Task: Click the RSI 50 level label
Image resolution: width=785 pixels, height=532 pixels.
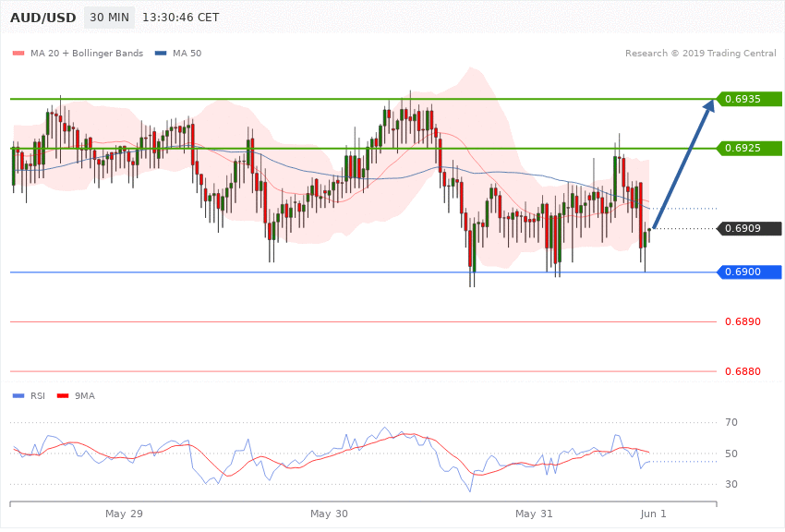Action: 731,453
